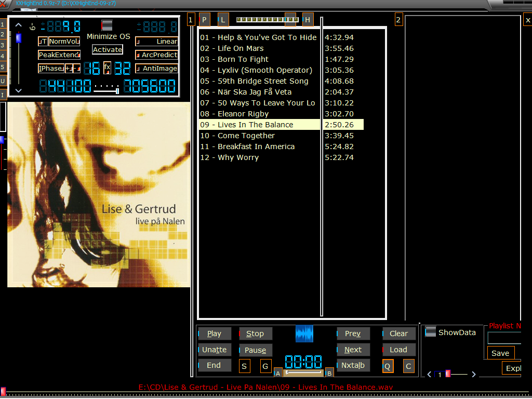Click the Pause button
Screen dimensions: 532x399
(255, 350)
